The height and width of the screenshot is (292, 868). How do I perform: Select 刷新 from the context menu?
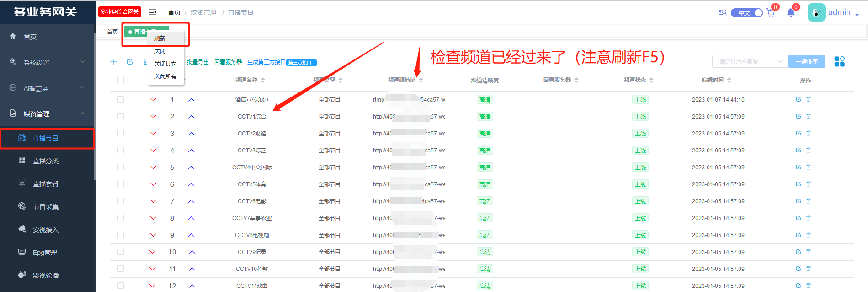coord(160,38)
